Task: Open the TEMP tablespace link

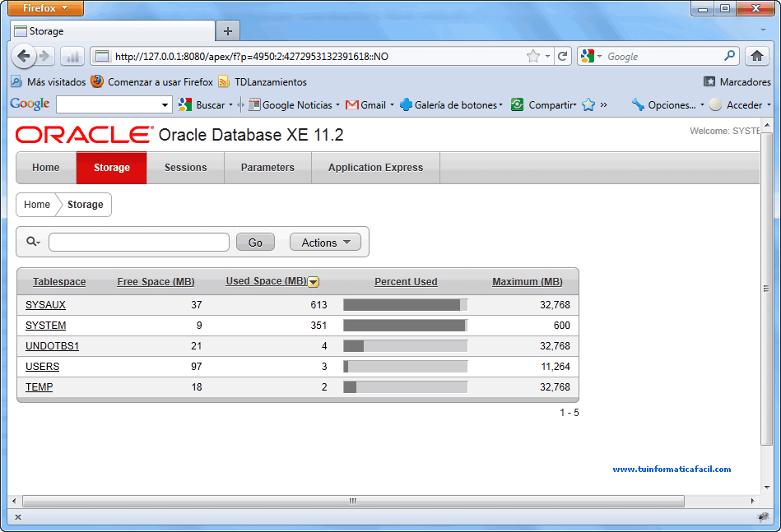Action: point(39,386)
